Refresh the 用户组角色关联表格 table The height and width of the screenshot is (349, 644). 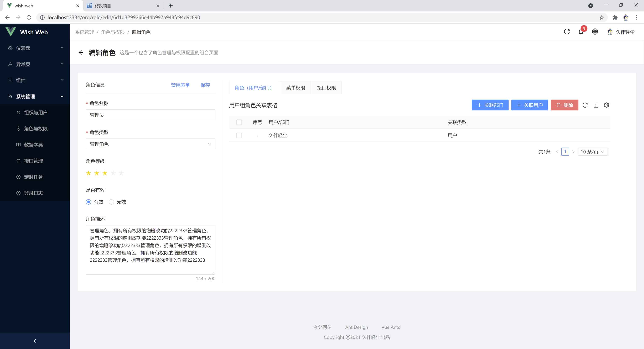[585, 105]
